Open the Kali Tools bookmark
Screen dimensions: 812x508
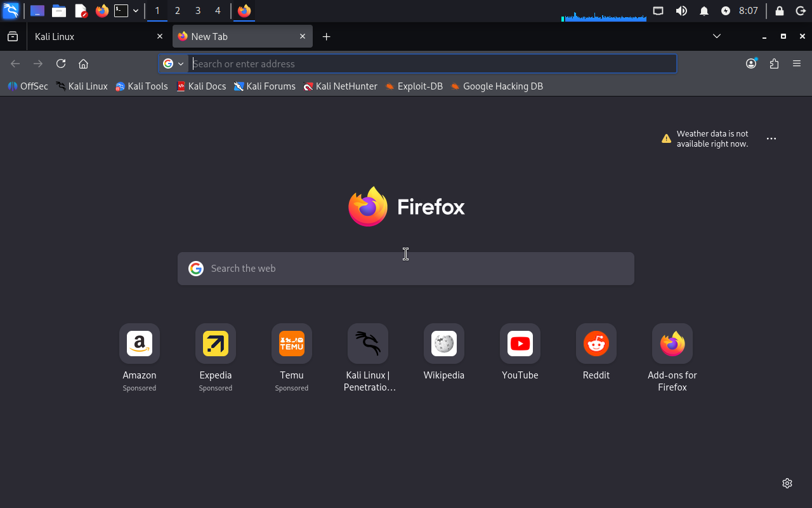tap(141, 86)
